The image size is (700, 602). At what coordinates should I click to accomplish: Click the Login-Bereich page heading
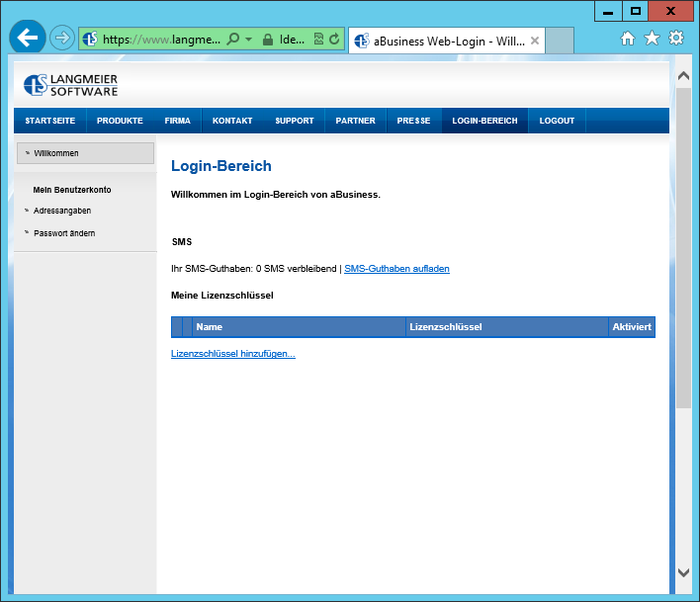221,166
